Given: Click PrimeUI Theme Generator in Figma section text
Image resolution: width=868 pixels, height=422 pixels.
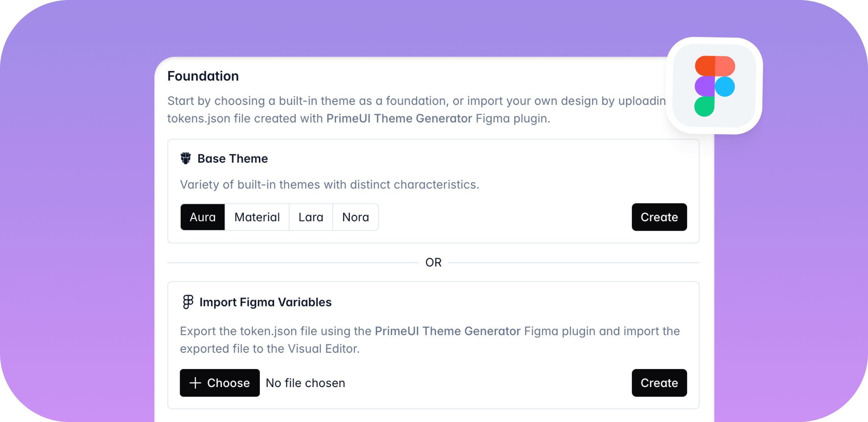Looking at the screenshot, I should 447,331.
